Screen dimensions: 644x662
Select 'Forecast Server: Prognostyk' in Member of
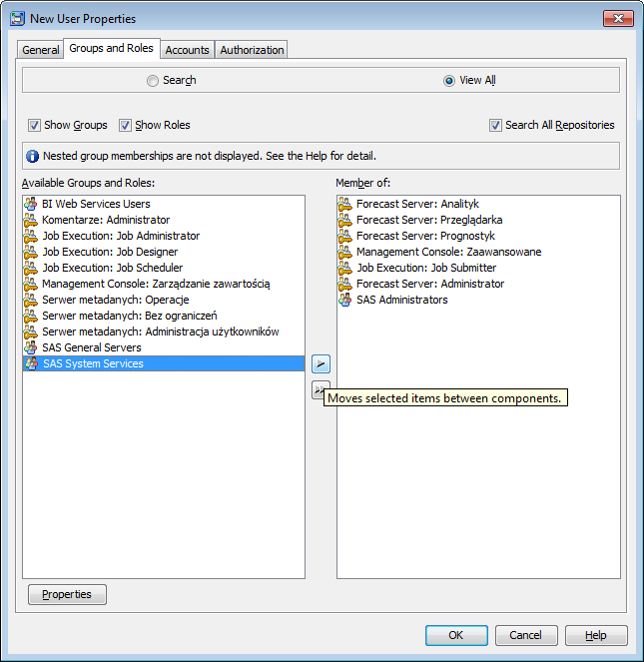pyautogui.click(x=478, y=236)
